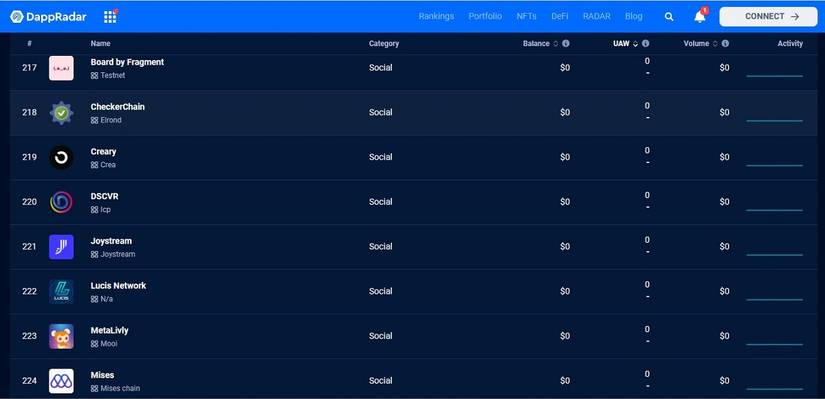Screen dimensions: 825x399
Task: Go to the NFTs menu item
Action: tap(526, 16)
